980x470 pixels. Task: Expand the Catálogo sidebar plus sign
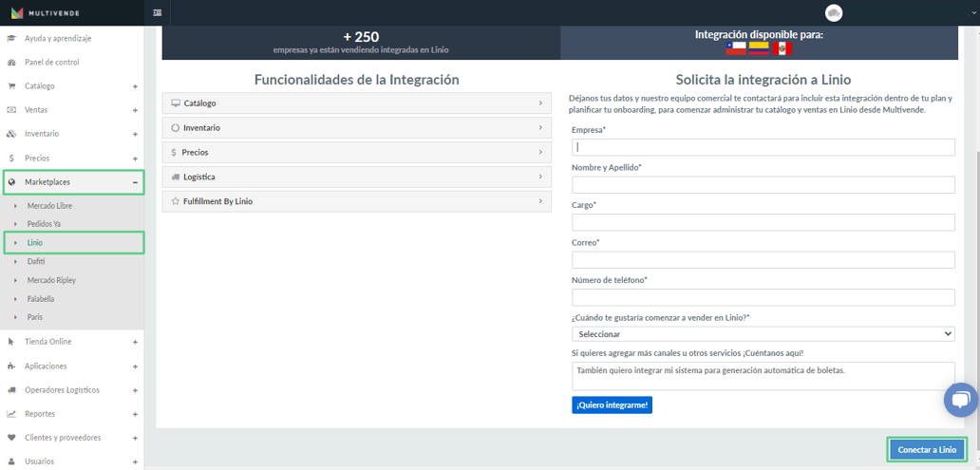coord(135,86)
